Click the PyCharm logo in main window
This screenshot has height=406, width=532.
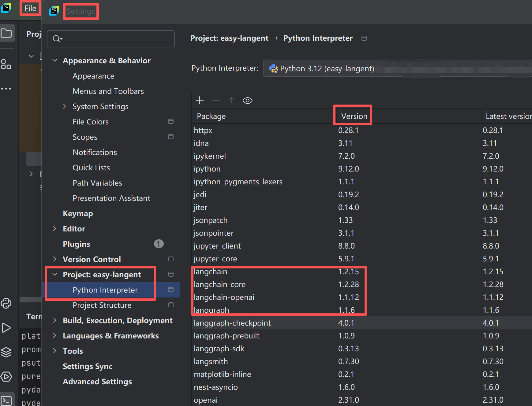6,8
